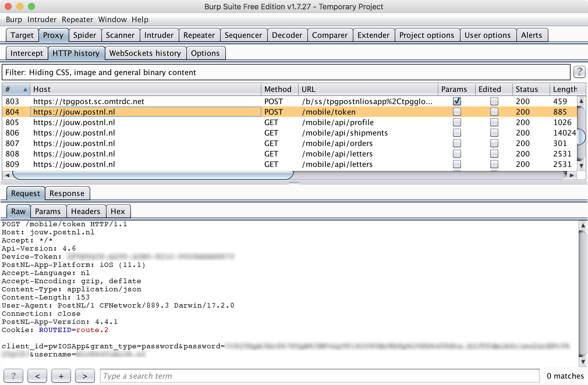Click the sort triangle on the # column header

(25, 89)
